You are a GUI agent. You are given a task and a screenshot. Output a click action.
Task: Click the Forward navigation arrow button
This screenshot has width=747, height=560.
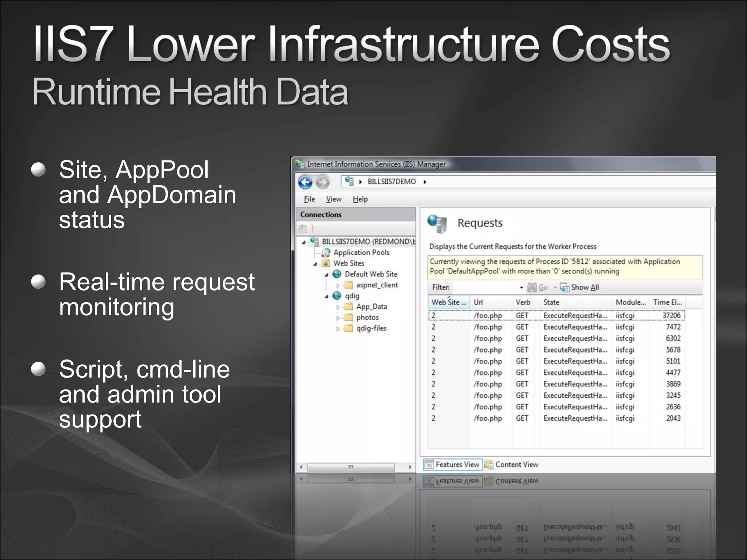(322, 182)
